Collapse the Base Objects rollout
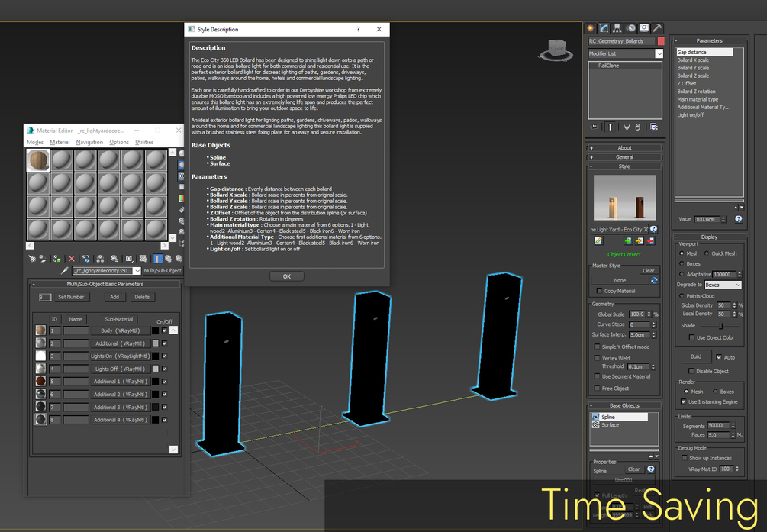 click(624, 405)
